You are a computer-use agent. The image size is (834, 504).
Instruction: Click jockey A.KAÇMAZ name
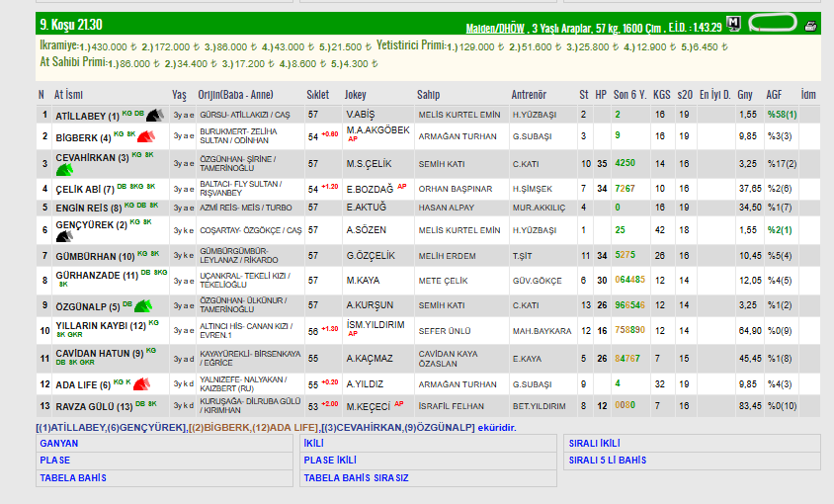point(370,359)
